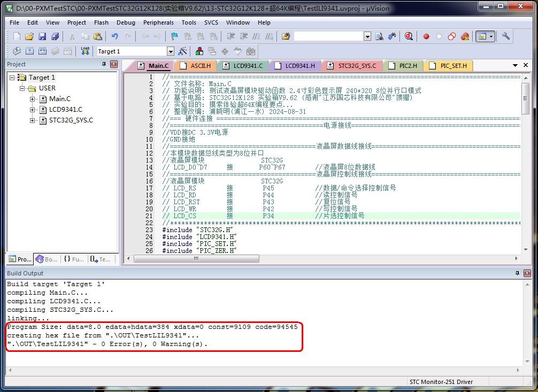Click the editor vertical scrollbar thumb
This screenshot has height=392, width=538.
tap(525, 98)
